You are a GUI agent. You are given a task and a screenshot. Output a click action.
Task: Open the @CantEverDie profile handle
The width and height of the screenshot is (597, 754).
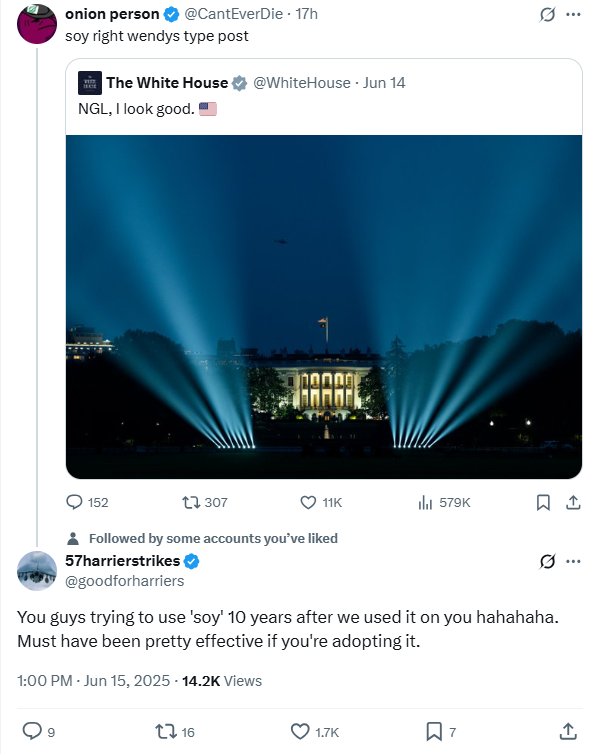tap(234, 14)
